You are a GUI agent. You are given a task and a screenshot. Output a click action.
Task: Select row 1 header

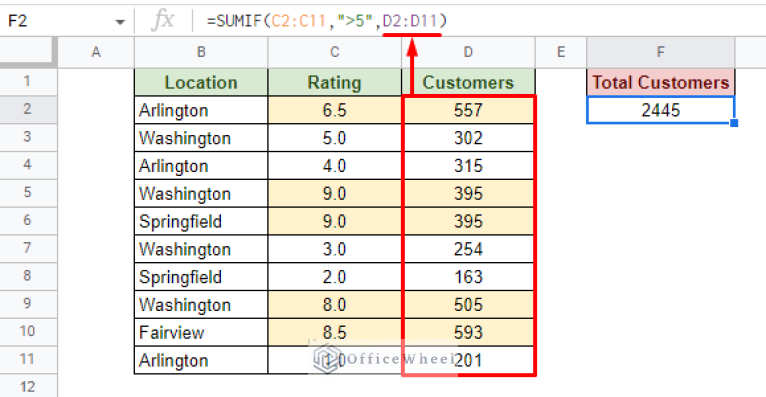click(28, 82)
